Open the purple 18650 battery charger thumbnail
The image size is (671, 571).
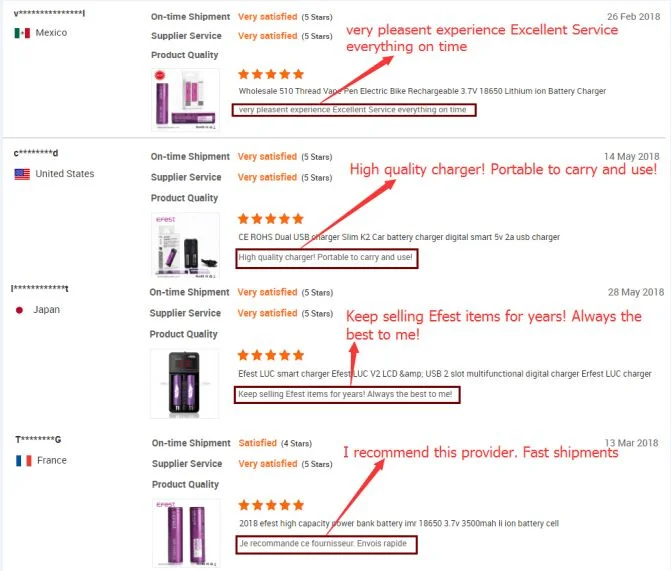click(185, 99)
